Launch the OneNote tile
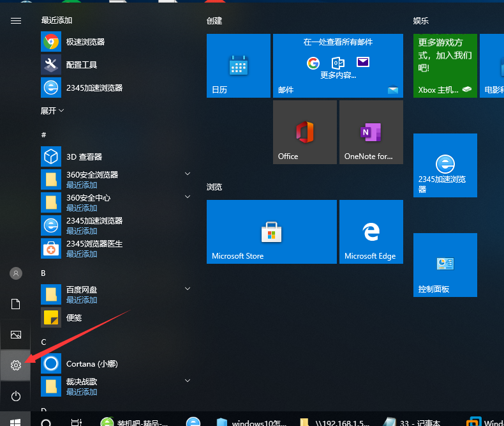 (x=371, y=132)
